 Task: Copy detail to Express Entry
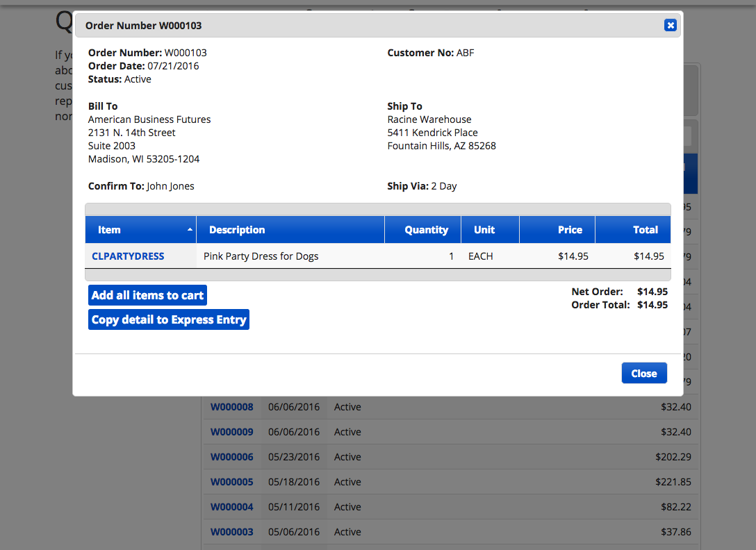point(169,319)
